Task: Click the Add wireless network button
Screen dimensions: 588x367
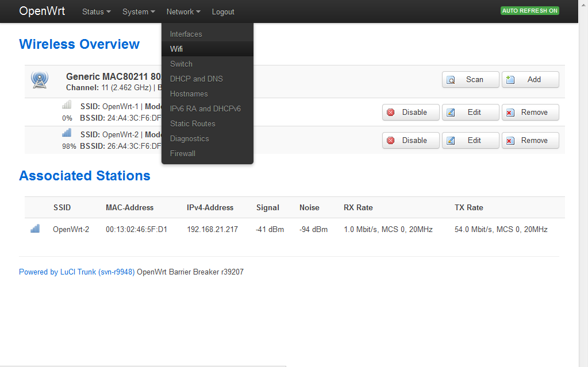Action: [531, 79]
